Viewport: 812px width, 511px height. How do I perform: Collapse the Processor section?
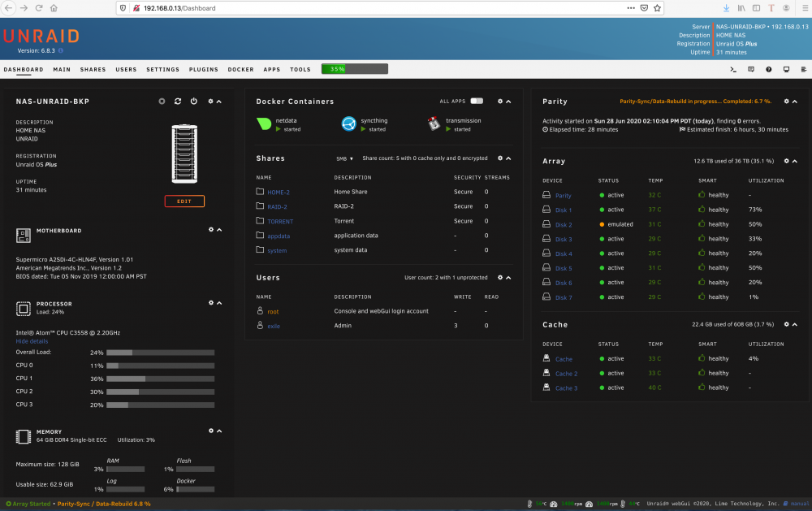pos(219,303)
